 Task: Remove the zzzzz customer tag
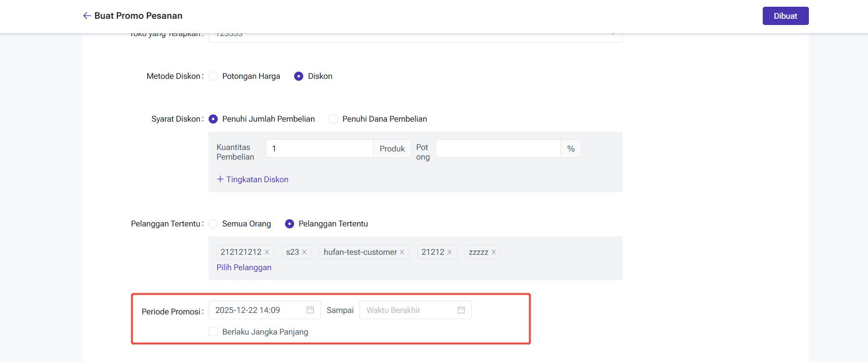coord(494,252)
